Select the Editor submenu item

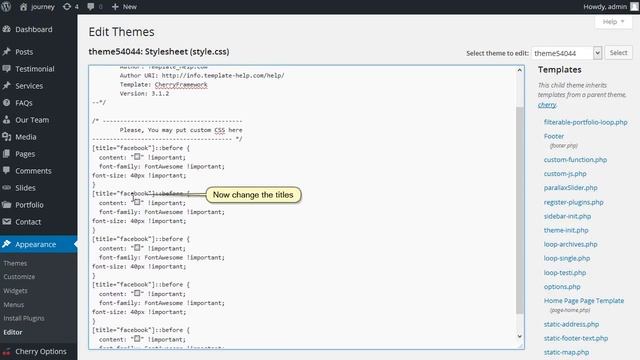point(13,332)
